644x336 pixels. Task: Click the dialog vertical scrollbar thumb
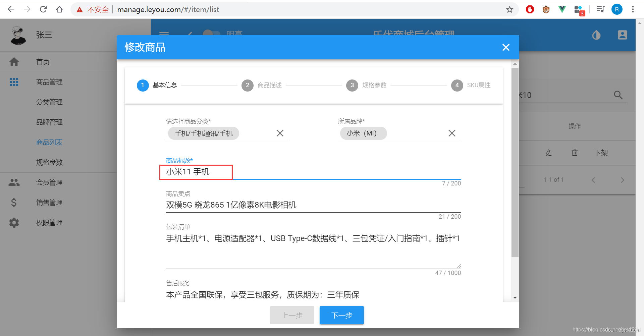(515, 162)
